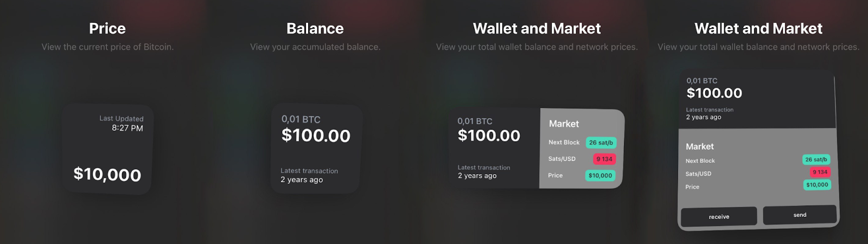The image size is (868, 244).
Task: Click the receive button
Action: pyautogui.click(x=719, y=216)
